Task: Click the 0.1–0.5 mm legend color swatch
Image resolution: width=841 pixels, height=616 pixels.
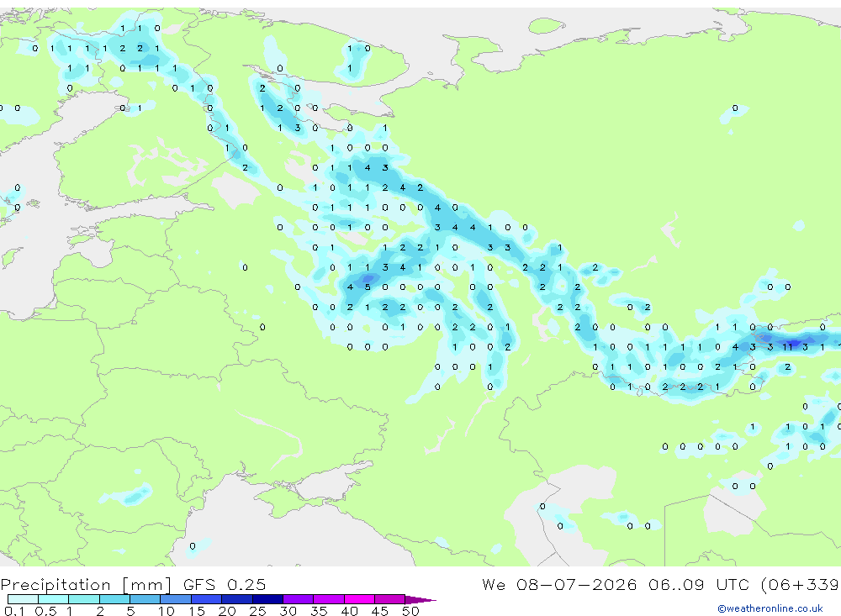Action: (x=23, y=599)
